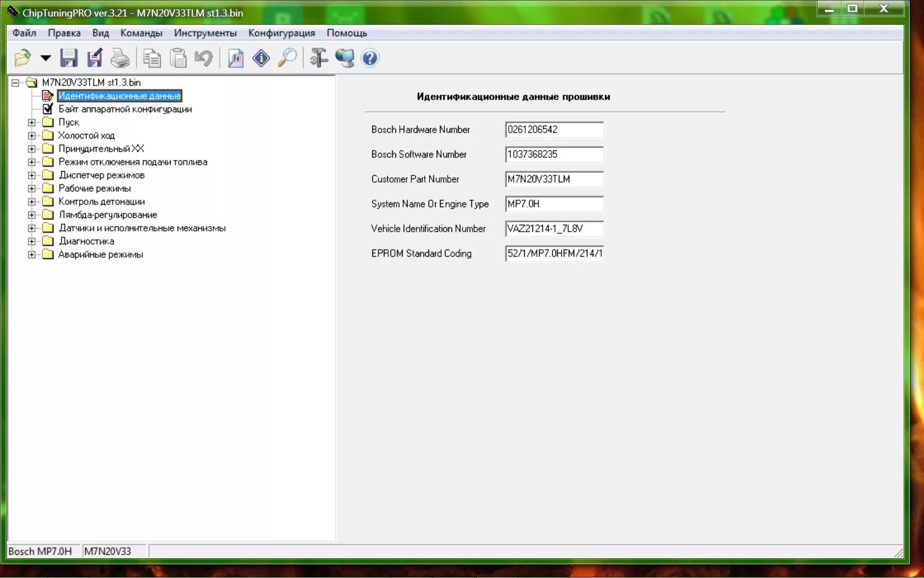The width and height of the screenshot is (924, 578).
Task: Expand the Рабочие режимы folder
Action: pyautogui.click(x=32, y=188)
